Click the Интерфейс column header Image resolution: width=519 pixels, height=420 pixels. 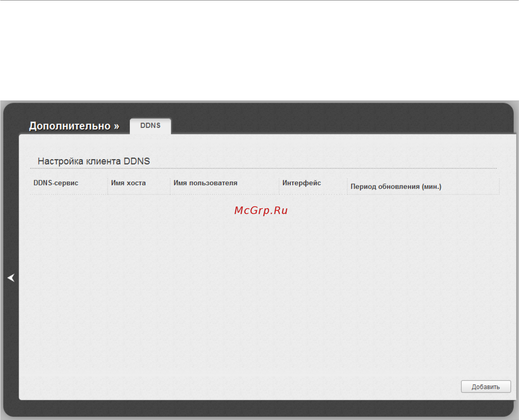click(x=302, y=183)
